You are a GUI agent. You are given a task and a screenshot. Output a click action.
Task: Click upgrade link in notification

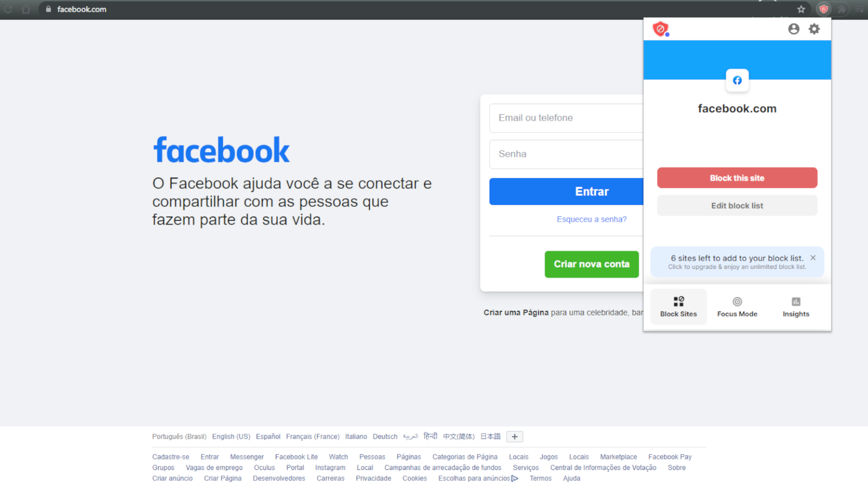(x=737, y=267)
